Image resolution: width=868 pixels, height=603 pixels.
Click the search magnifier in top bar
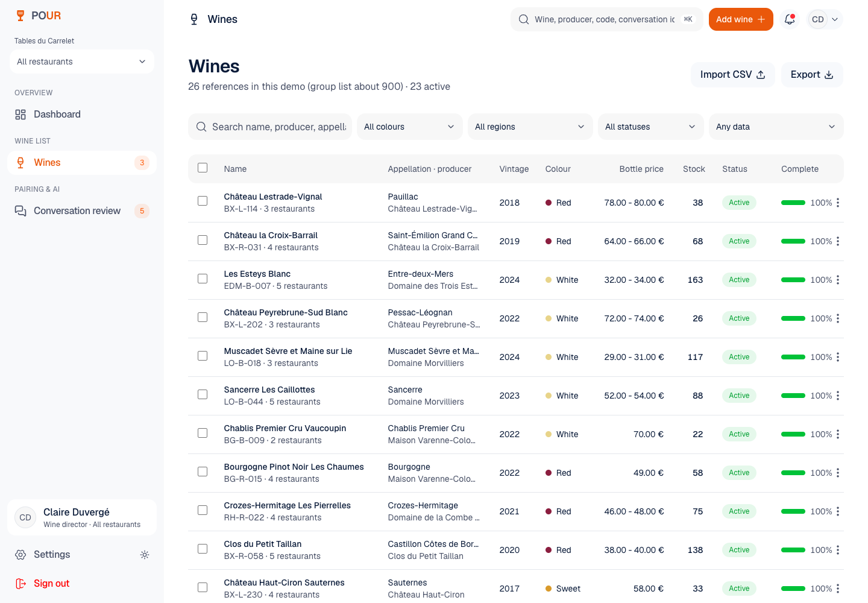(524, 19)
